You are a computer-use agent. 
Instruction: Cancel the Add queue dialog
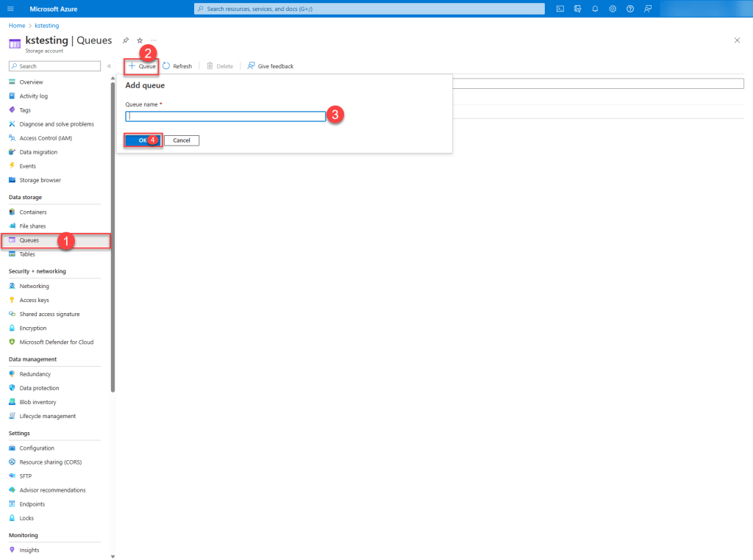coord(182,140)
